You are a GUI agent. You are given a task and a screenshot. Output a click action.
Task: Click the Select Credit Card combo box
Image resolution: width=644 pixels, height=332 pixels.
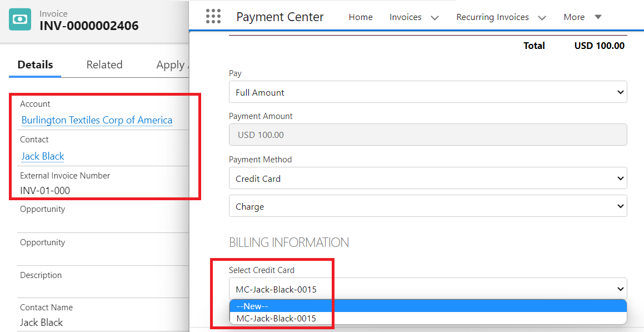pos(427,289)
